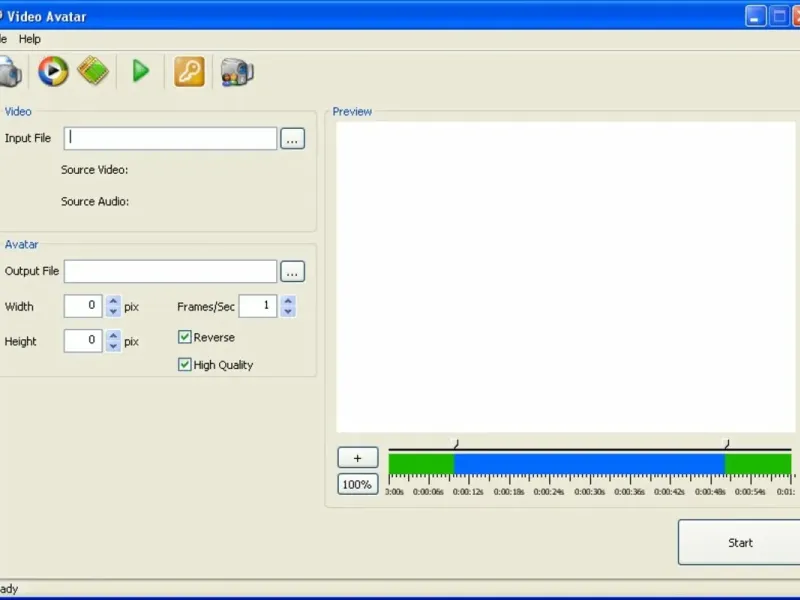Click the 100% zoom button

[x=358, y=484]
